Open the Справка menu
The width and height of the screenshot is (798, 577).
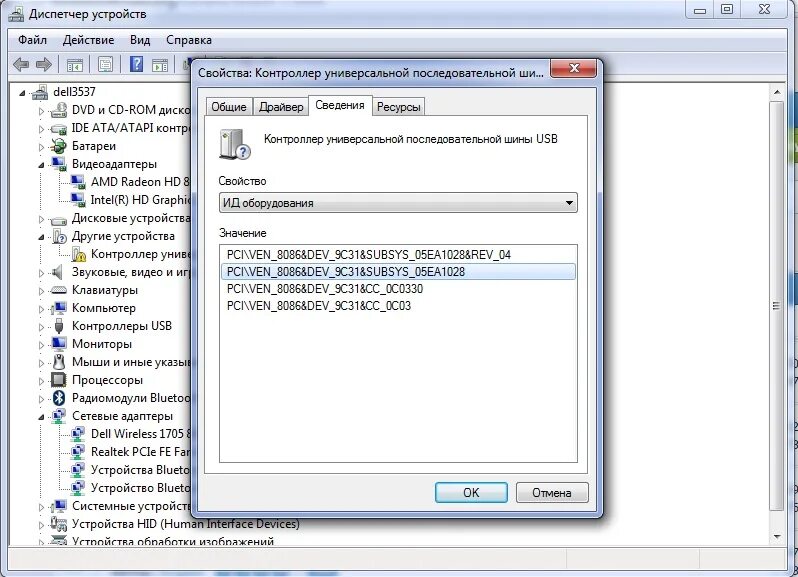tap(189, 40)
